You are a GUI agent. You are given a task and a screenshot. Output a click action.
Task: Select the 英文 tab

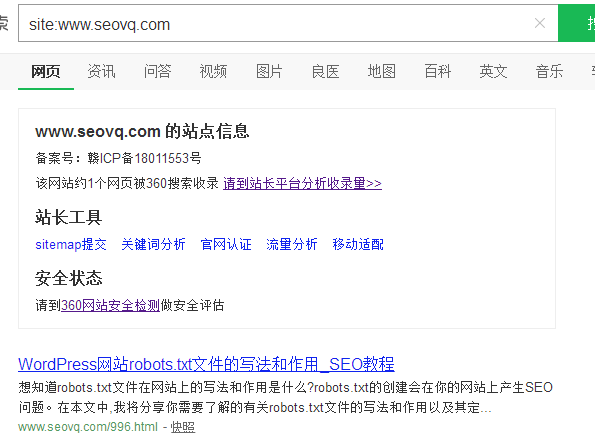tap(493, 71)
